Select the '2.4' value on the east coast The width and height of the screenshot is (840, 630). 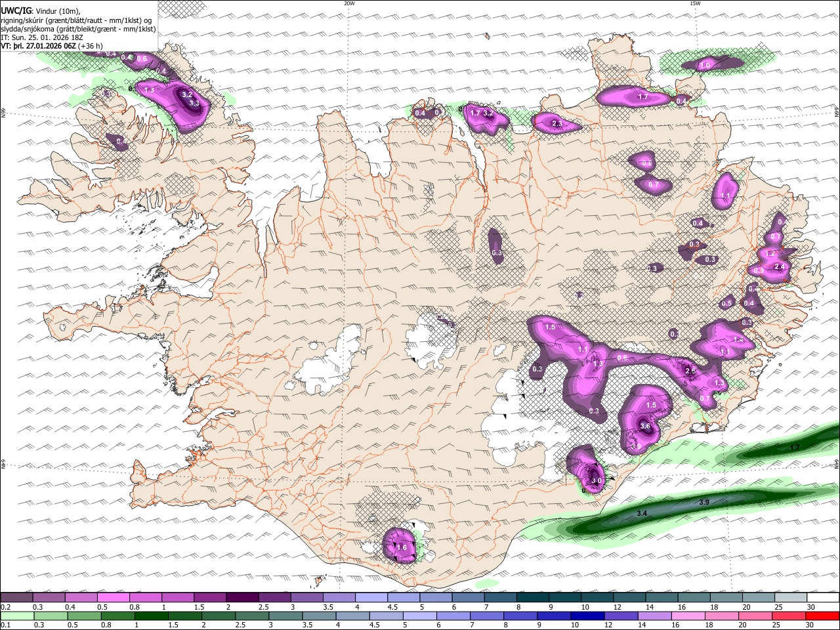point(780,267)
